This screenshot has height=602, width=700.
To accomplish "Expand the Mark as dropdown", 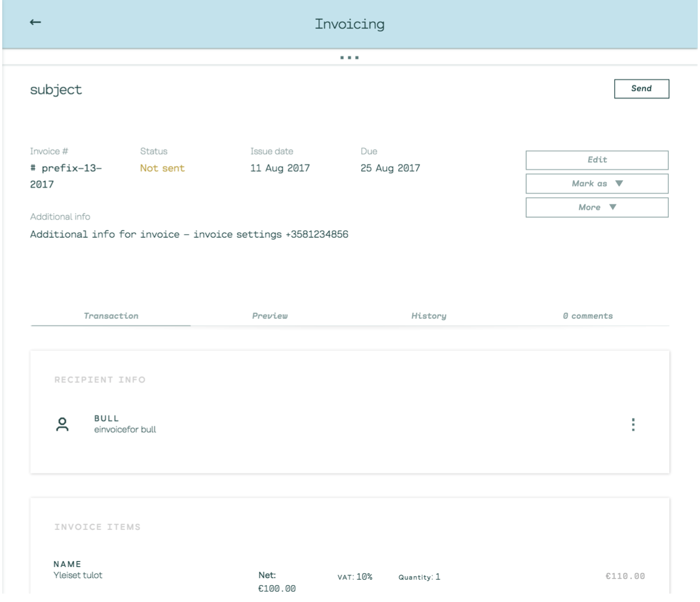I will [x=597, y=184].
